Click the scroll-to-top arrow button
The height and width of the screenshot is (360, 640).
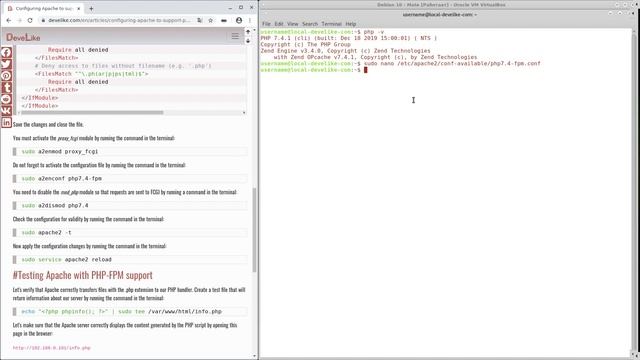point(248,32)
